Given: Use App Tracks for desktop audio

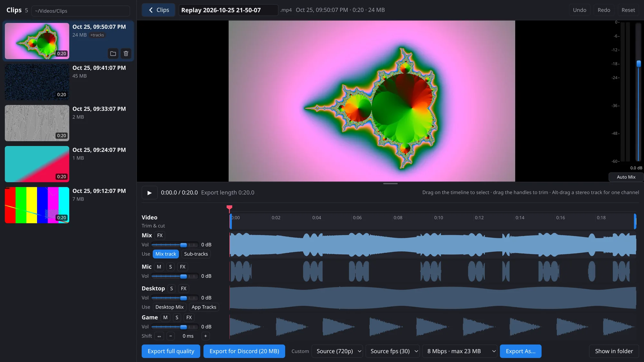Looking at the screenshot, I should (204, 307).
